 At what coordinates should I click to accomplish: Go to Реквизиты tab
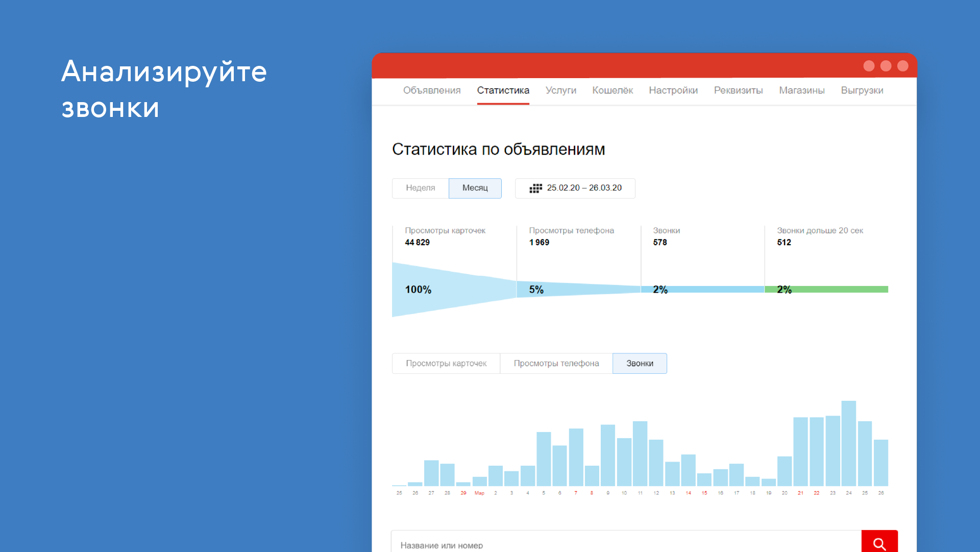(738, 90)
